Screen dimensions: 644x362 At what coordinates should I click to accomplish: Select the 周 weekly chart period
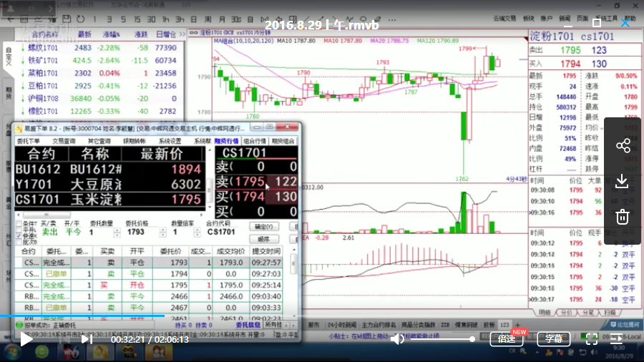point(208,19)
